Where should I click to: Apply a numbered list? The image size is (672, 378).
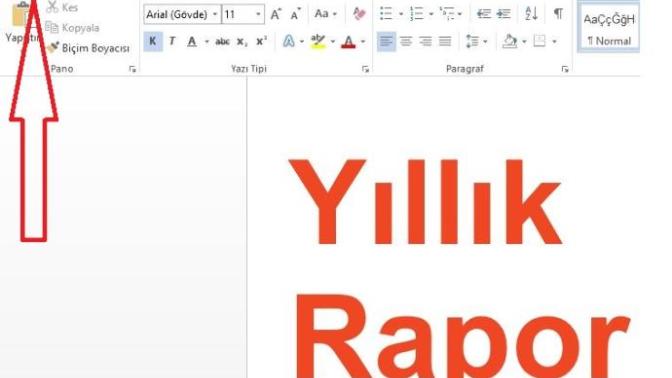click(416, 14)
